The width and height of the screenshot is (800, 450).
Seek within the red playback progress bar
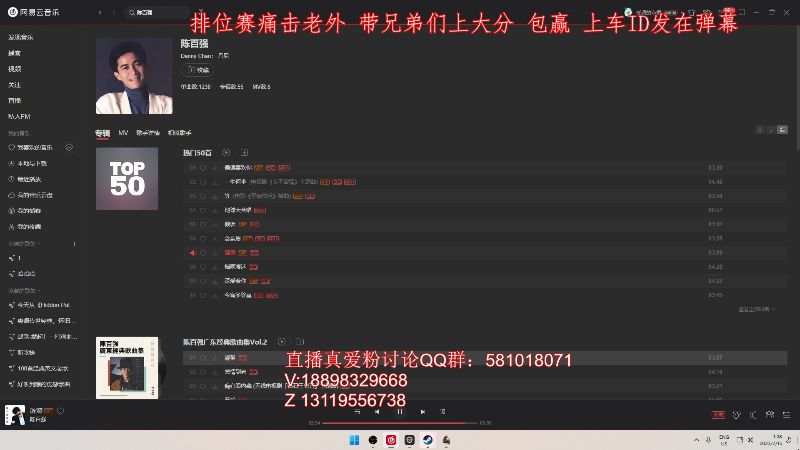click(400, 423)
